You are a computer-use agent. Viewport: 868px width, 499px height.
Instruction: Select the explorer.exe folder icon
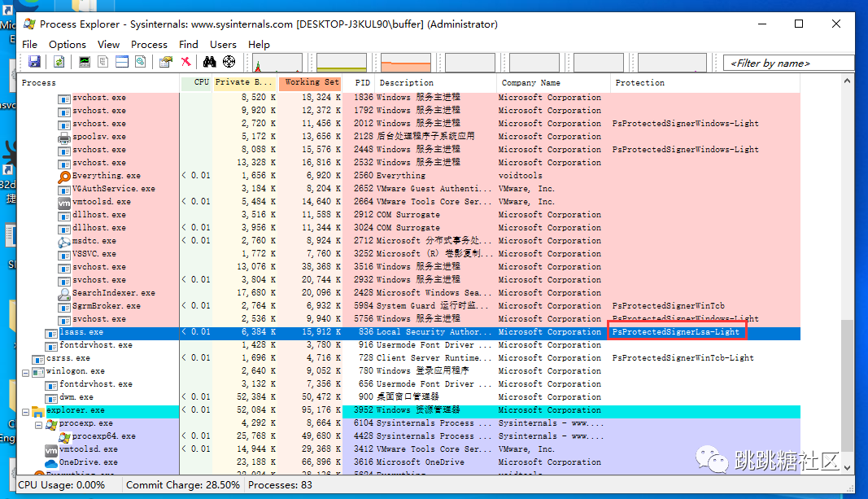click(x=37, y=412)
